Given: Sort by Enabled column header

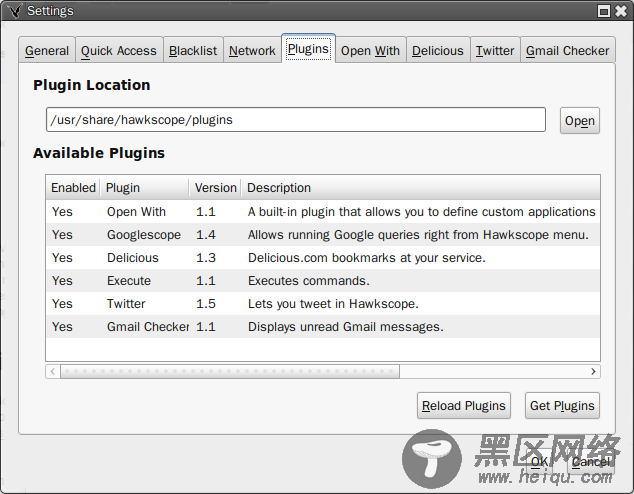Looking at the screenshot, I should (73, 188).
